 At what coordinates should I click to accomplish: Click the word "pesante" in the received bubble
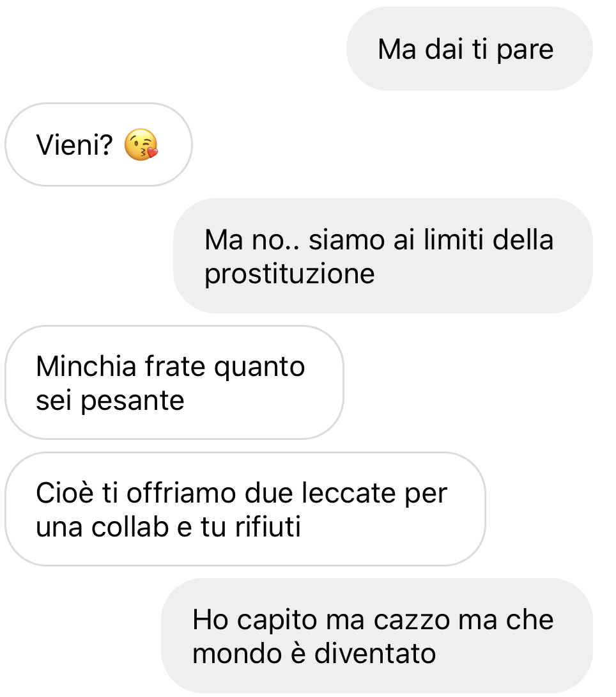point(132,402)
